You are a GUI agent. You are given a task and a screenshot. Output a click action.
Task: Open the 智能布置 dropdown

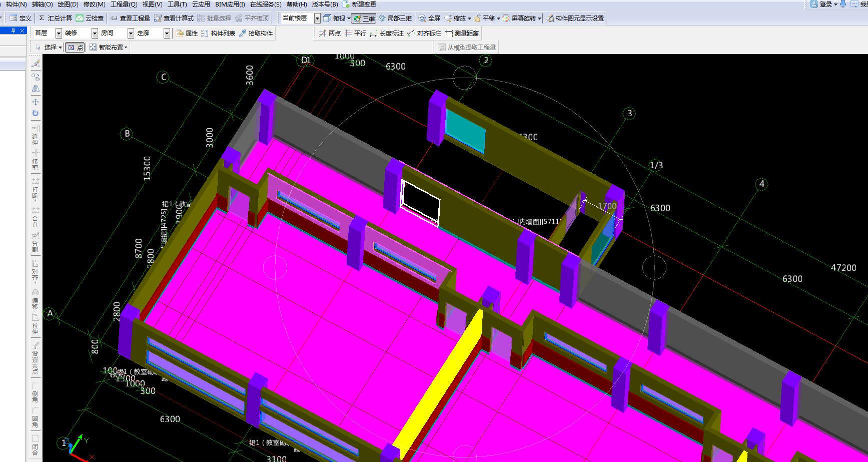coord(108,47)
